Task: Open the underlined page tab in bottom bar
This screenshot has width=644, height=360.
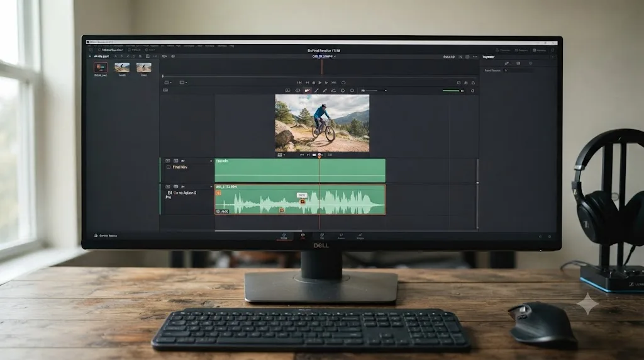Action: tap(284, 237)
